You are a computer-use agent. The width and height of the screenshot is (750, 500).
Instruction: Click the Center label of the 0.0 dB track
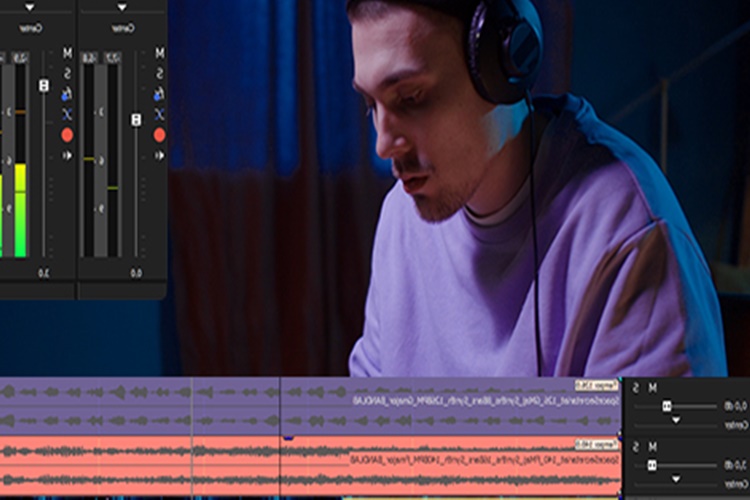pos(737,425)
